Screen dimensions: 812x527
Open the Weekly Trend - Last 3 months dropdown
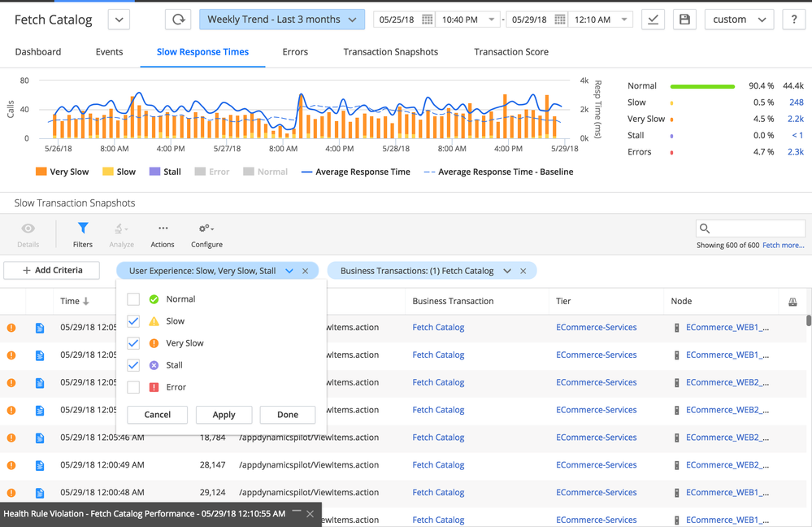282,20
